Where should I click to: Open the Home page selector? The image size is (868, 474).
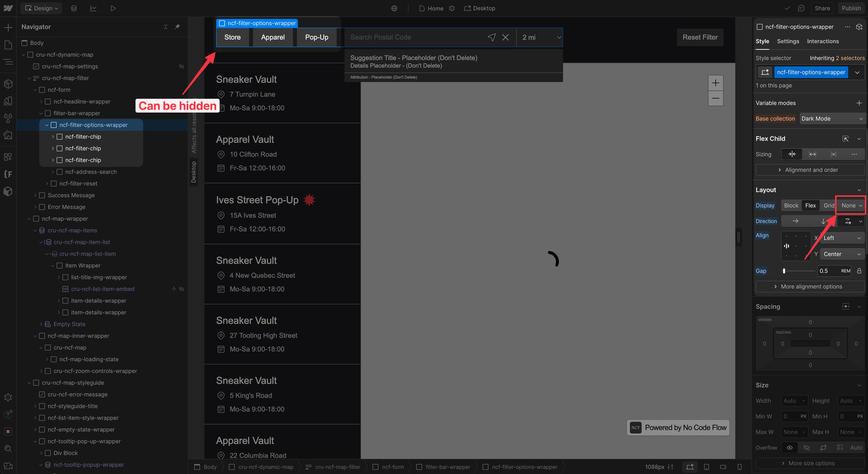coord(431,8)
